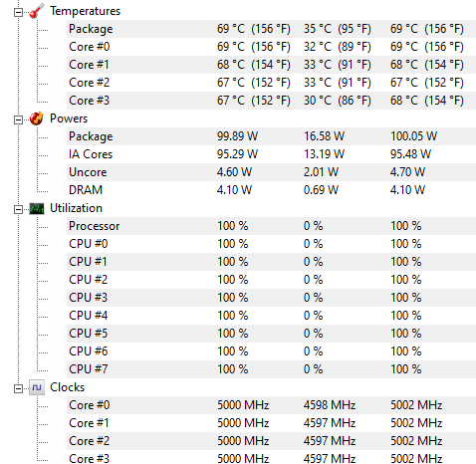Select the Core #0 clock row
The height and width of the screenshot is (464, 476).
coord(271,405)
